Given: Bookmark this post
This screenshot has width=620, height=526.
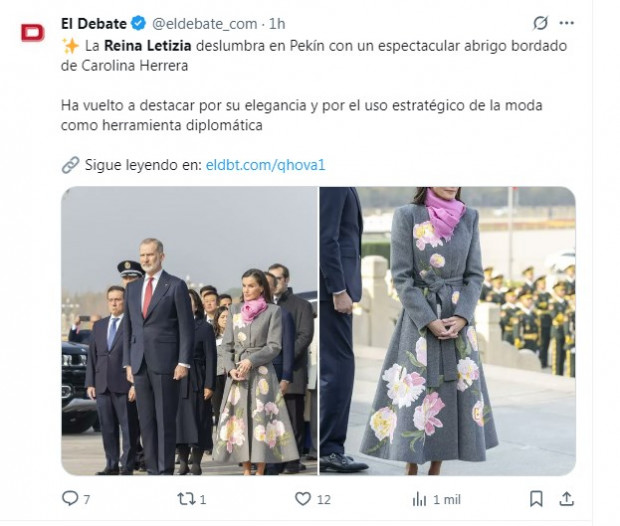Looking at the screenshot, I should tap(536, 499).
